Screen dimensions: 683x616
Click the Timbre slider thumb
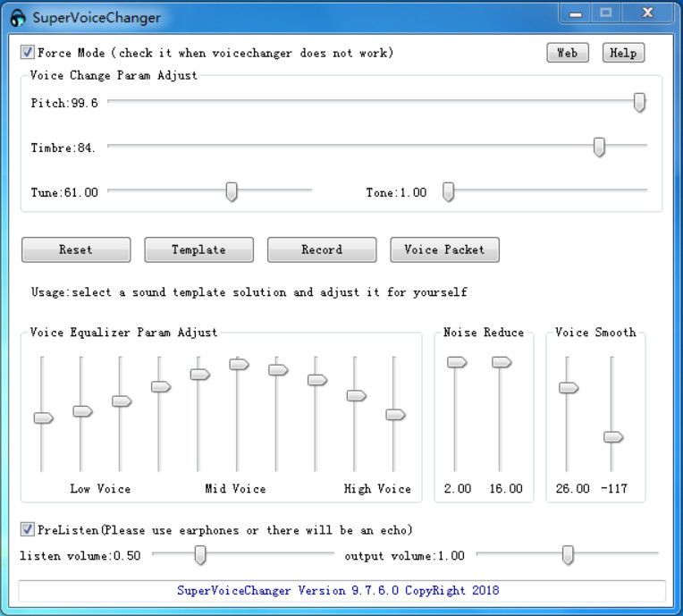pyautogui.click(x=599, y=148)
